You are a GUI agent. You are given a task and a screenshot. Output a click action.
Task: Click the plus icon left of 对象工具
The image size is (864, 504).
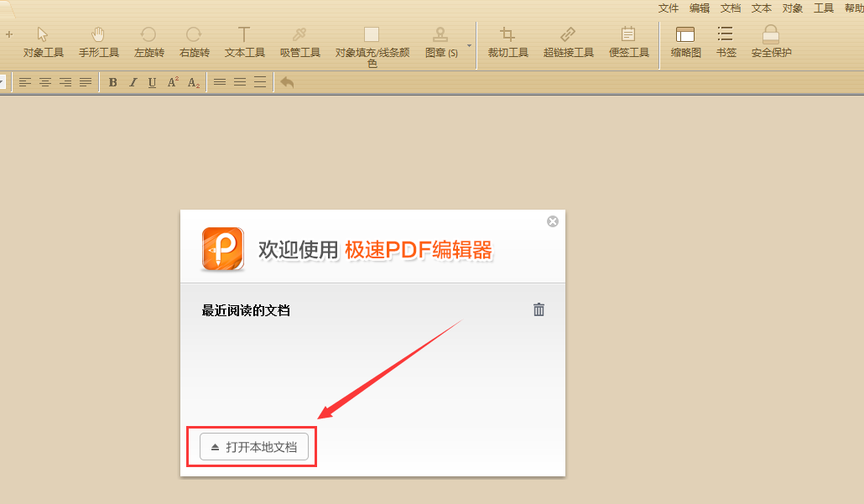point(9,34)
